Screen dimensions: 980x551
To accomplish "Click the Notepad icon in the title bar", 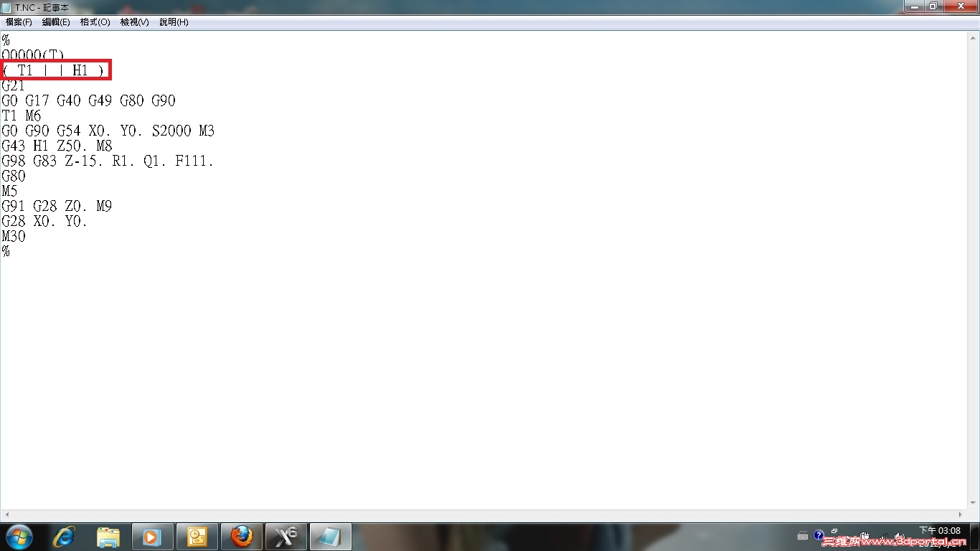I will point(6,7).
